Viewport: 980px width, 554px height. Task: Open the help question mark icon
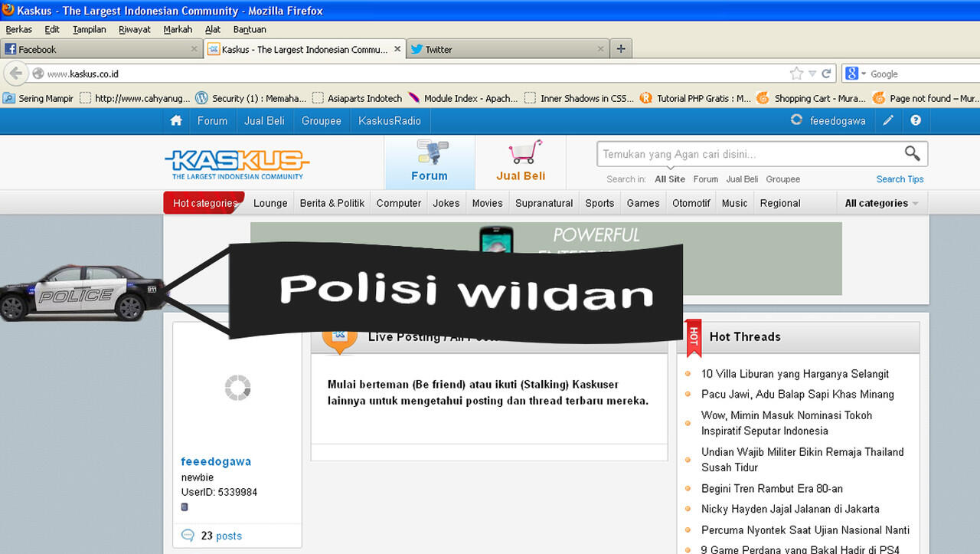(915, 121)
